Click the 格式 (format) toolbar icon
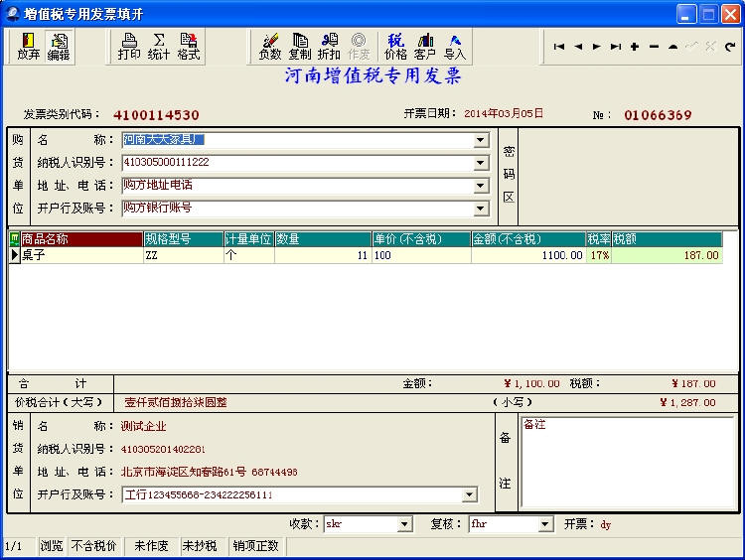This screenshot has width=745, height=560. pyautogui.click(x=189, y=46)
